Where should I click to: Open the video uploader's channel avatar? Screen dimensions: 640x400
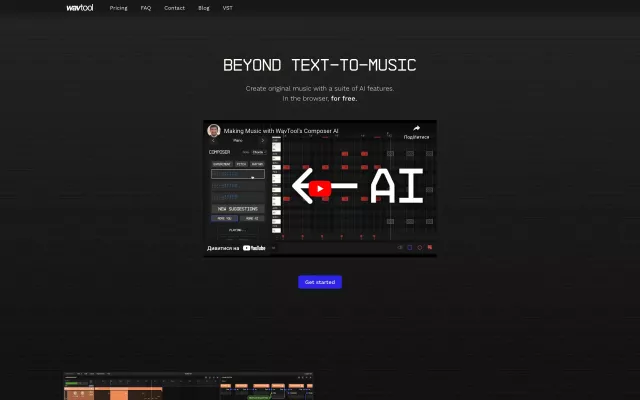coord(213,130)
